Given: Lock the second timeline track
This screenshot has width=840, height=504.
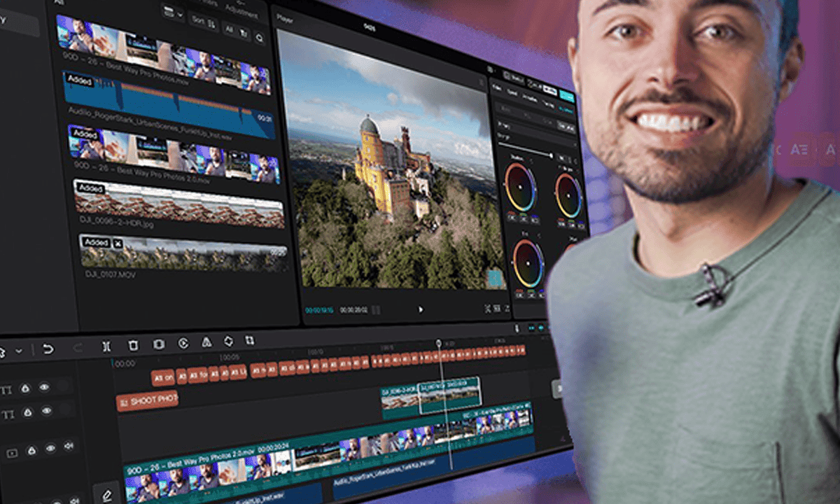Looking at the screenshot, I should click(x=29, y=412).
